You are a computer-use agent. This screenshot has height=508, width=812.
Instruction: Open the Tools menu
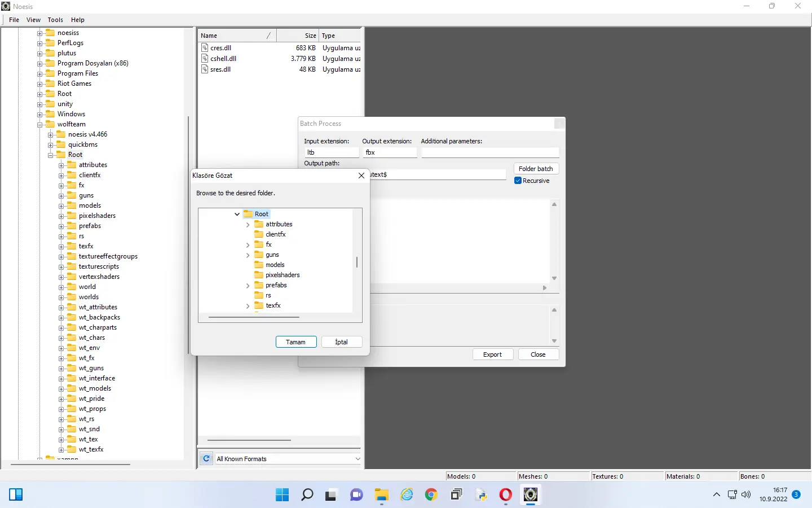click(55, 20)
